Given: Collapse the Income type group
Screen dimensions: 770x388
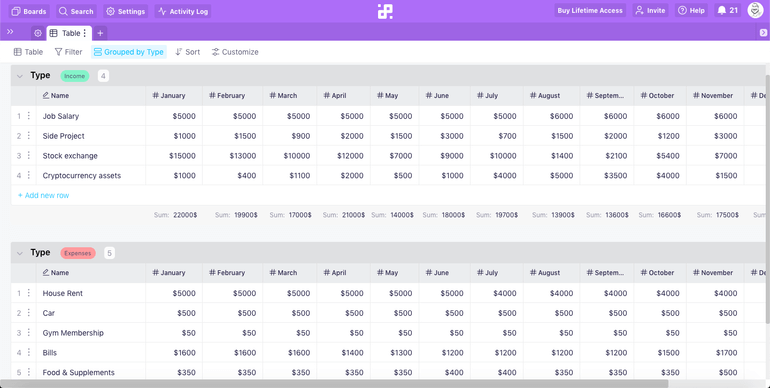Looking at the screenshot, I should pyautogui.click(x=20, y=76).
